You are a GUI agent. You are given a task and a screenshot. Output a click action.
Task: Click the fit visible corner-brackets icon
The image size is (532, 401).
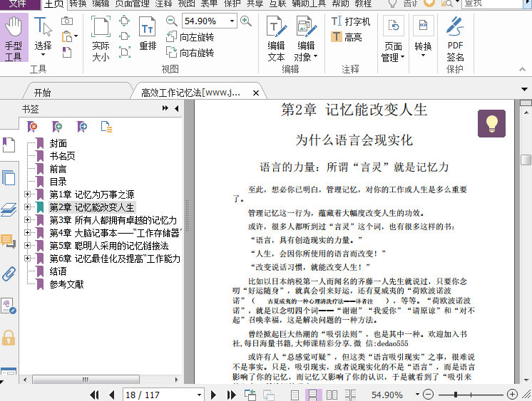coord(125,52)
